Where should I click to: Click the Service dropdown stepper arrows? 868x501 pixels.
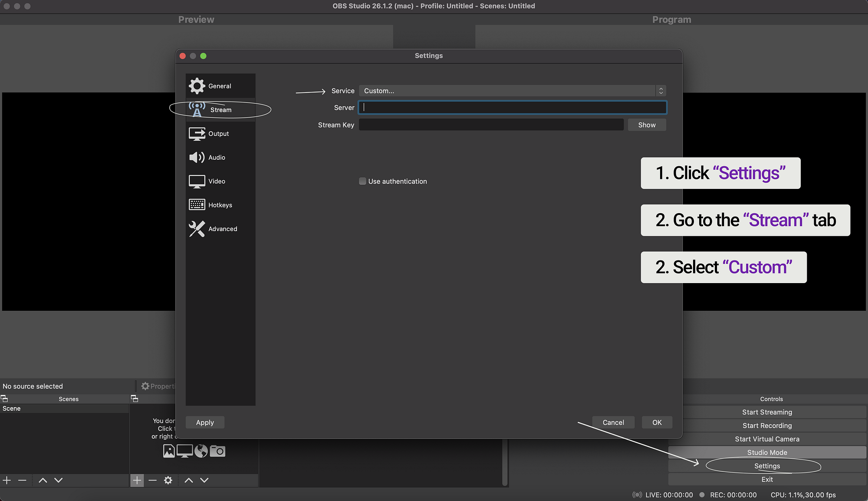click(x=661, y=91)
